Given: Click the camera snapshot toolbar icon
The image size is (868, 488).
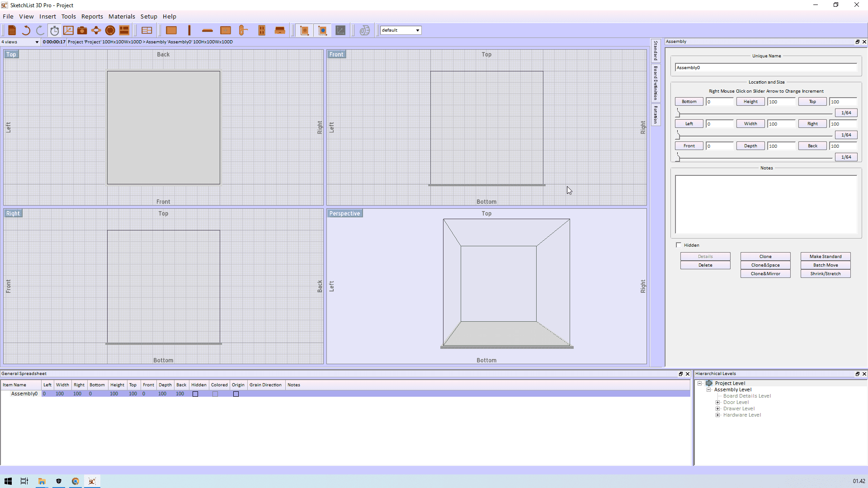Looking at the screenshot, I should click(x=82, y=30).
